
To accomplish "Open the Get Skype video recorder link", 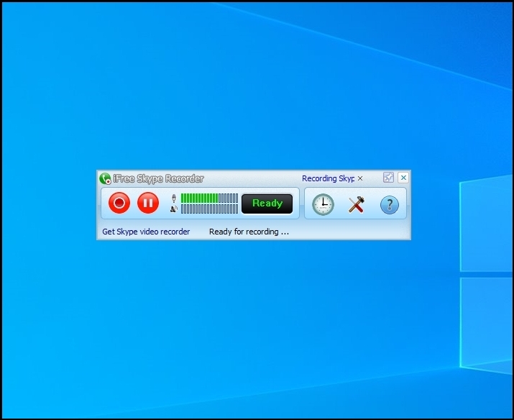I will click(146, 232).
